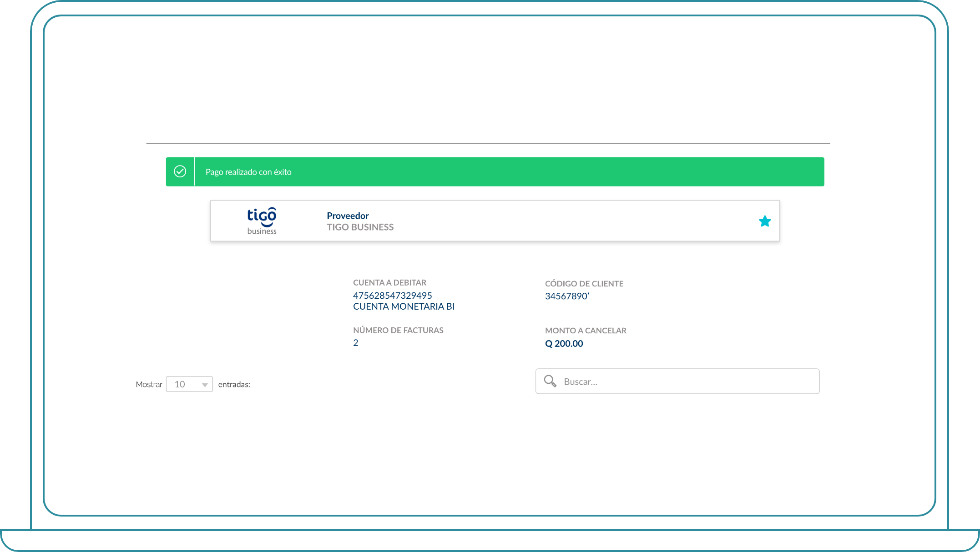The width and height of the screenshot is (980, 552).
Task: Select the TIGO BUSINESS provider name
Action: (360, 227)
